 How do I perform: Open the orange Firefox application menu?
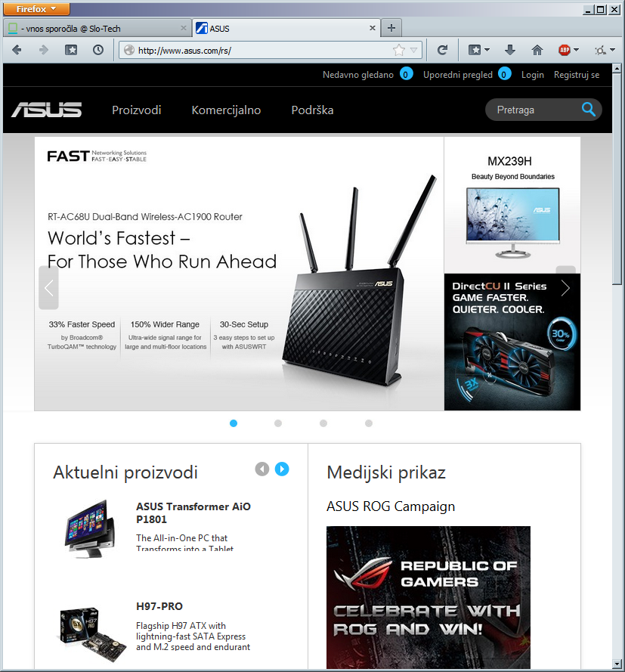click(36, 9)
